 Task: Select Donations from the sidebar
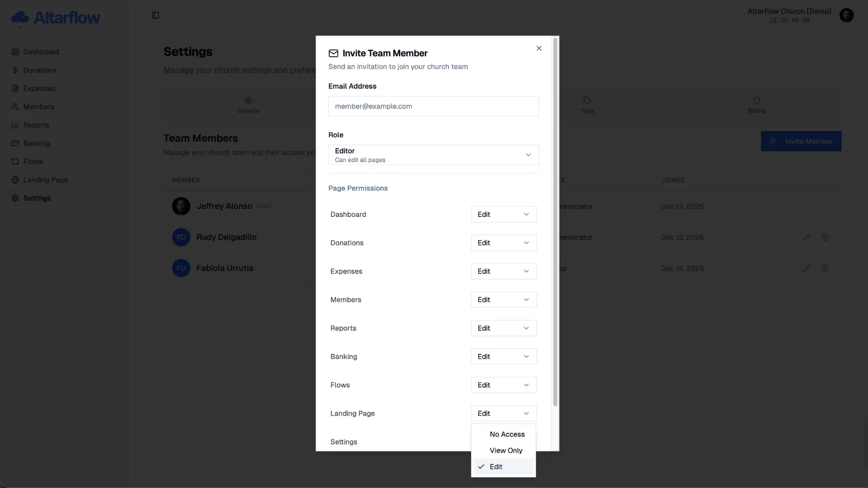pos(40,70)
